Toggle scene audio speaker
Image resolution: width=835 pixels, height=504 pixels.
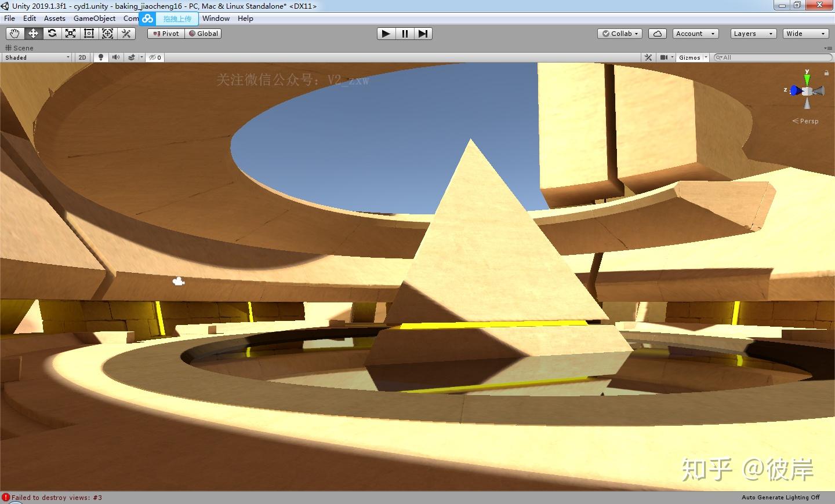pos(116,57)
